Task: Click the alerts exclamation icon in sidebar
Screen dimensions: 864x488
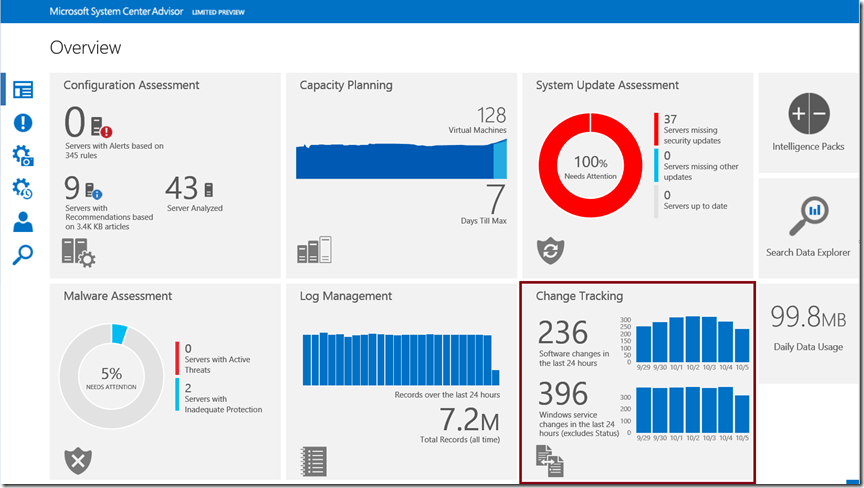Action: [x=22, y=122]
